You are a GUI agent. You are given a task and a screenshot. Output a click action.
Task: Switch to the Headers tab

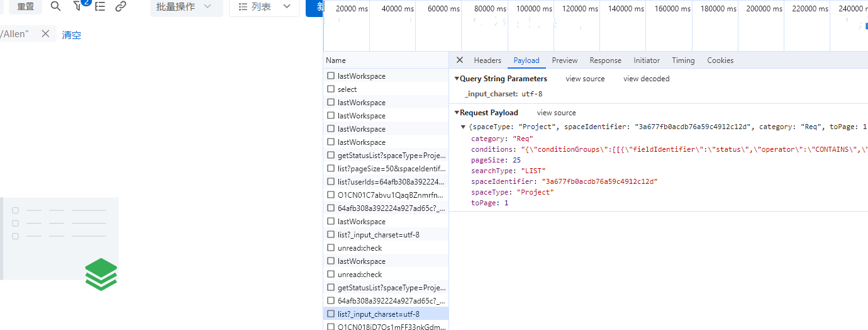tap(487, 60)
